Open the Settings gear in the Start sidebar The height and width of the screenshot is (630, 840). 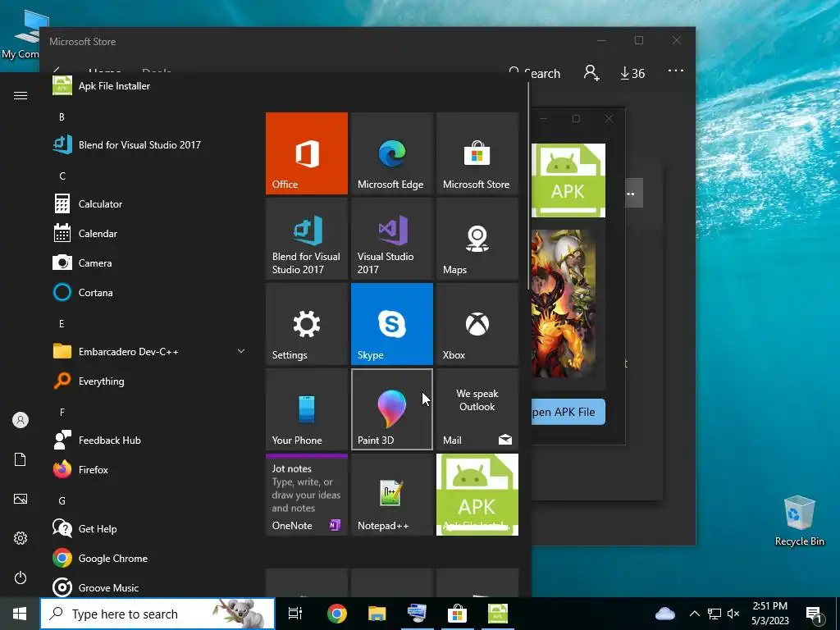(x=21, y=538)
